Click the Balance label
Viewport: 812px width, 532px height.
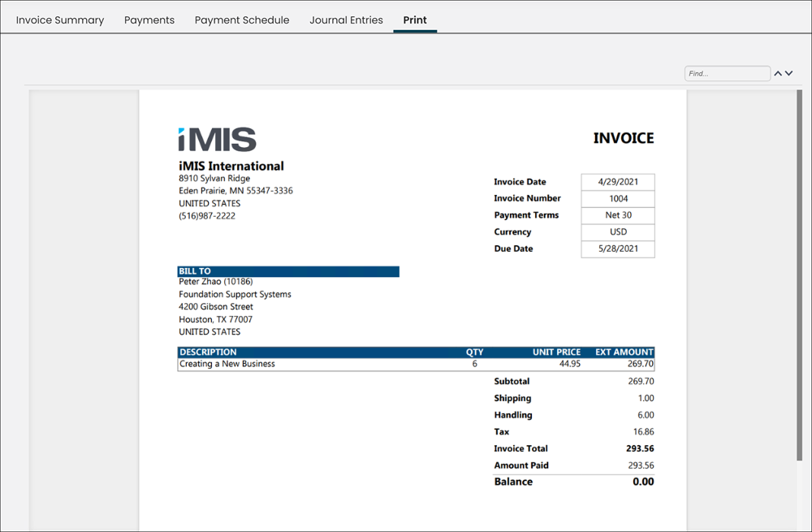tap(513, 482)
